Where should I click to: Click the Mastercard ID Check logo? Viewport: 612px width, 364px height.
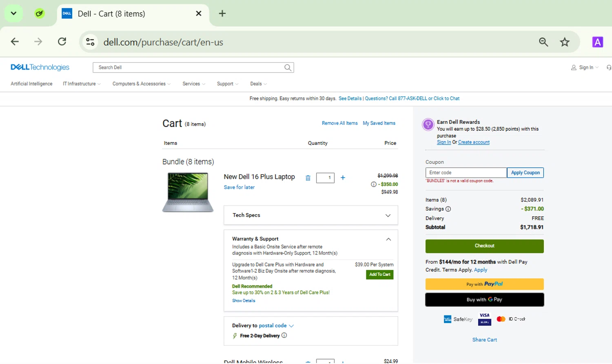pos(511,319)
